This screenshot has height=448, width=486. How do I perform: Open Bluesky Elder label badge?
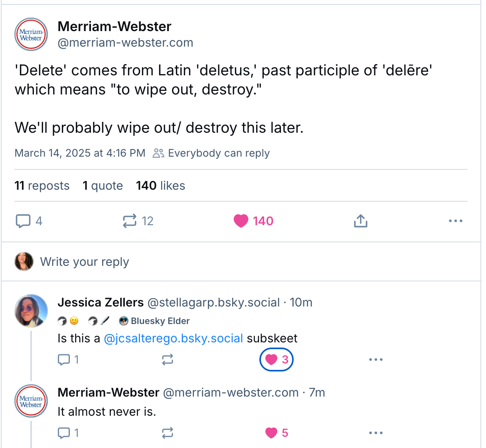154,321
